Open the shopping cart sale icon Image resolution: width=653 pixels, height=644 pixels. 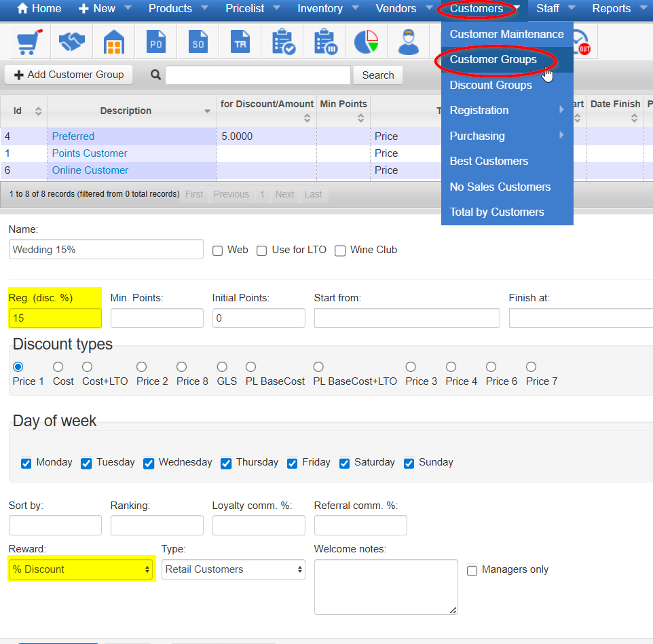coord(29,42)
